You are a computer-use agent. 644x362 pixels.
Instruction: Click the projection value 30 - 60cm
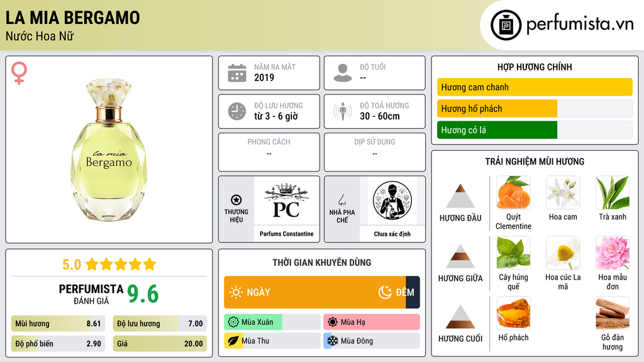(379, 116)
